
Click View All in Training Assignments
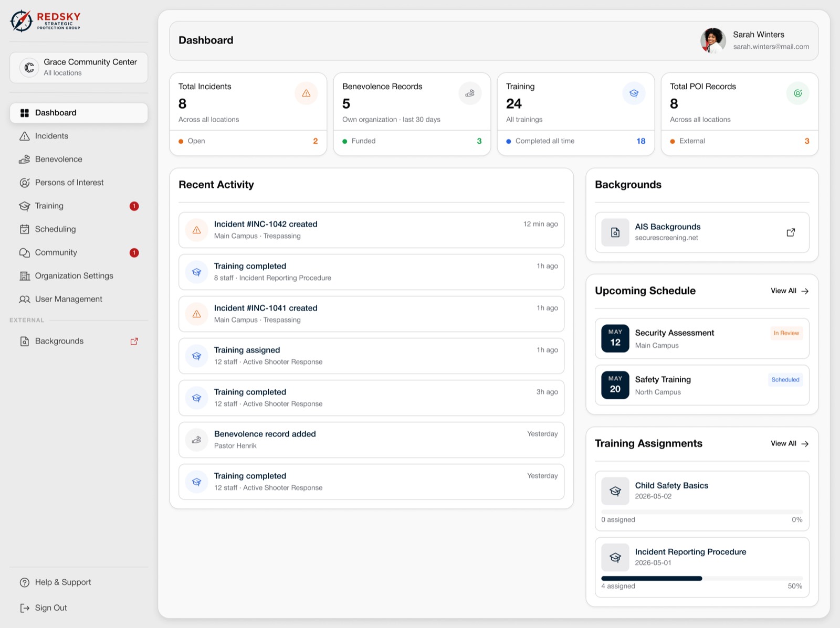tap(790, 443)
